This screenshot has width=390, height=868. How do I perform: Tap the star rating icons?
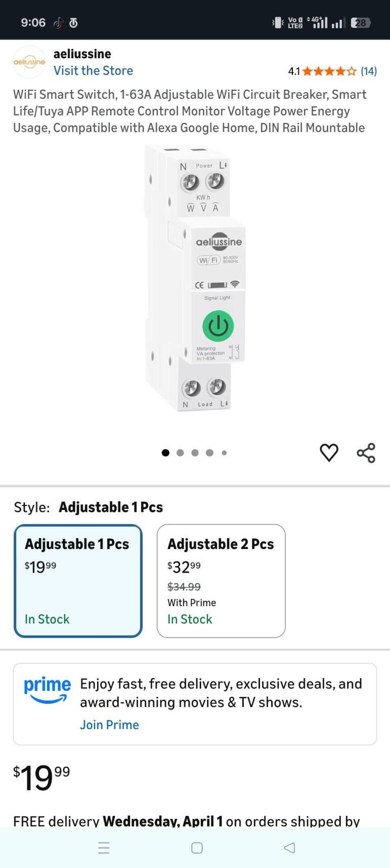[329, 71]
